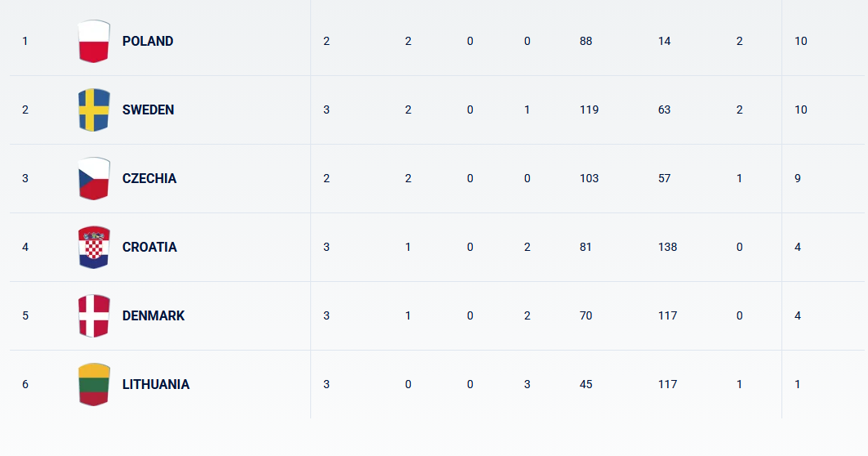This screenshot has width=868, height=456.
Task: Click Denmark's 70 score value
Action: coord(585,315)
